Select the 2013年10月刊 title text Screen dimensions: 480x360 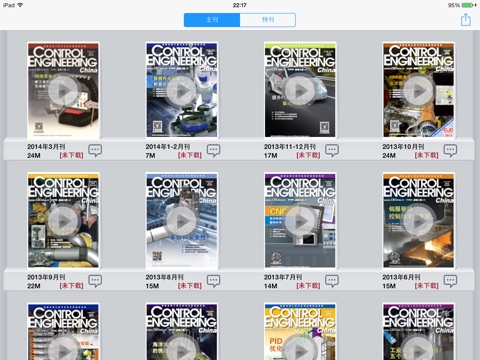pos(403,147)
